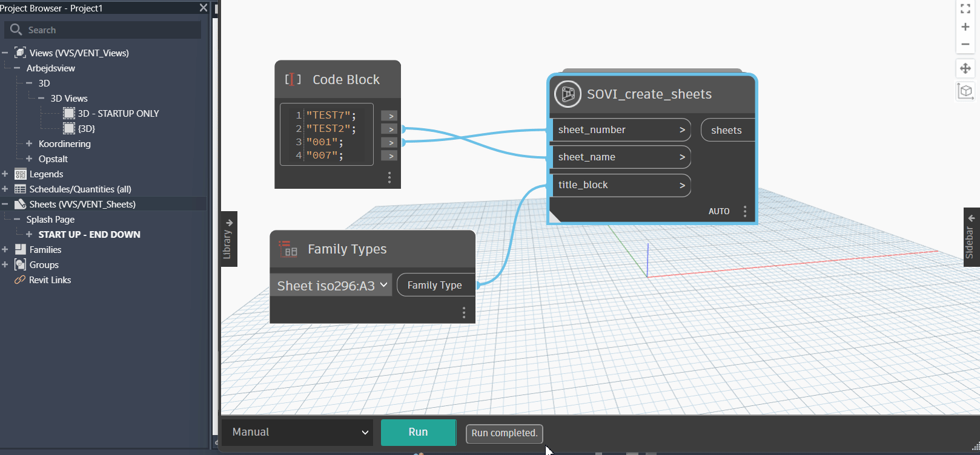Image resolution: width=980 pixels, height=455 pixels.
Task: Click the title_block port chevron
Action: point(682,185)
